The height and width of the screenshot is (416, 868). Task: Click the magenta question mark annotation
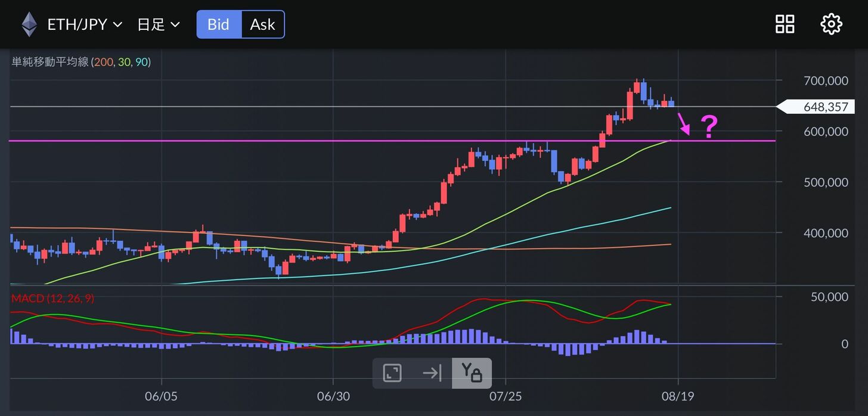(708, 127)
